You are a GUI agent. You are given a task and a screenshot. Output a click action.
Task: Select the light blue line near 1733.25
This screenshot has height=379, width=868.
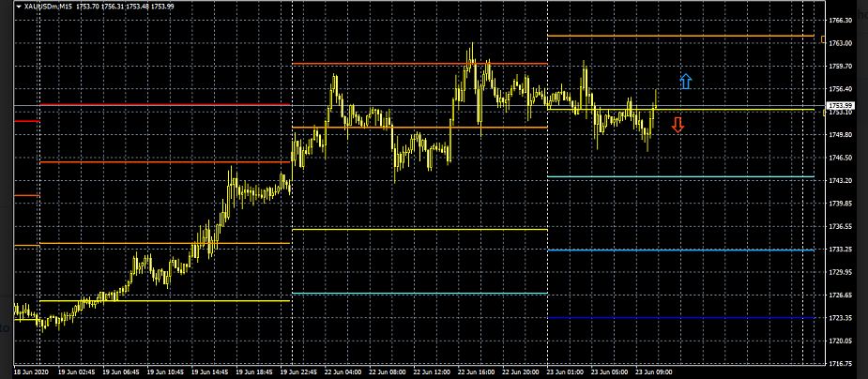pyautogui.click(x=679, y=250)
